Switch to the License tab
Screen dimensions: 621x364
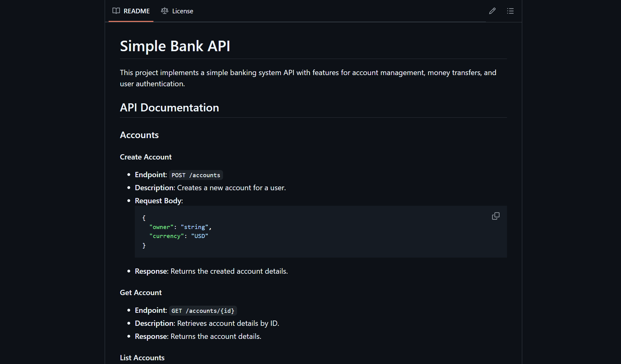[x=182, y=11]
